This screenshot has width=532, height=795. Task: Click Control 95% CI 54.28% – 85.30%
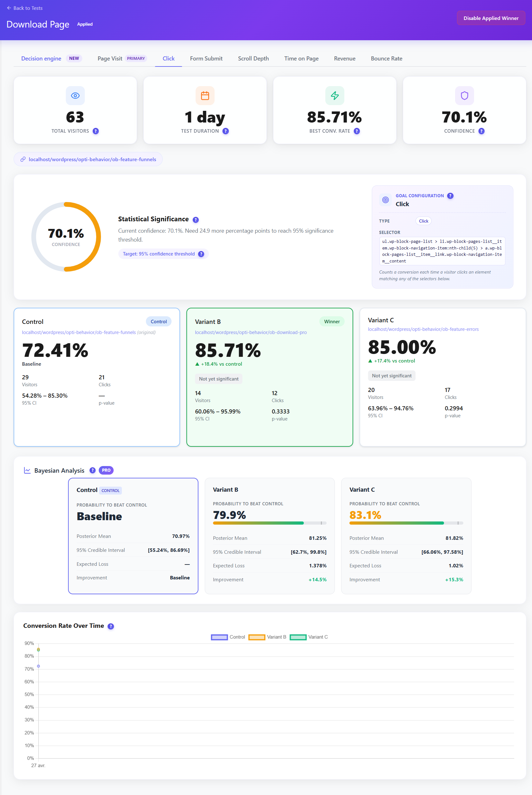pos(45,396)
